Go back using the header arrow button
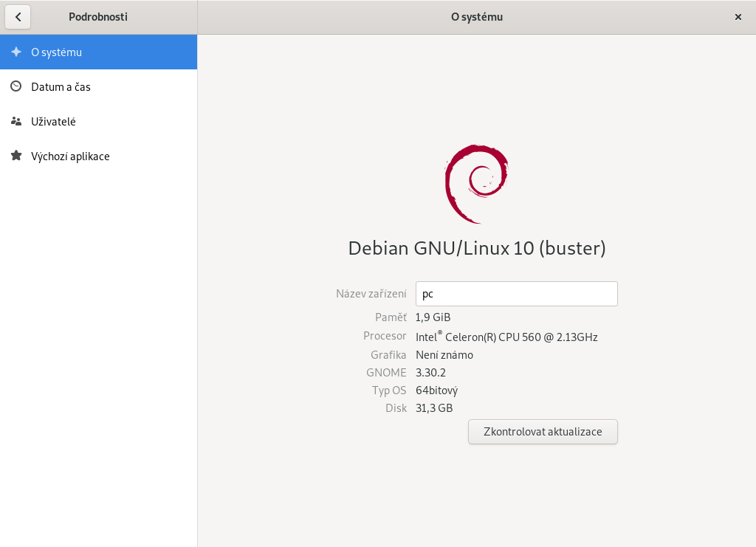Screen dimensions: 756x547 coord(18,18)
